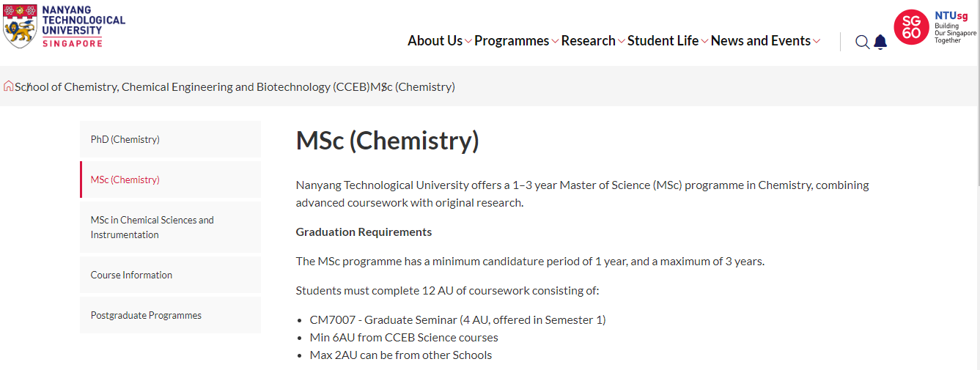The image size is (980, 370).
Task: Expand the About Us menu chevron
Action: pos(468,41)
